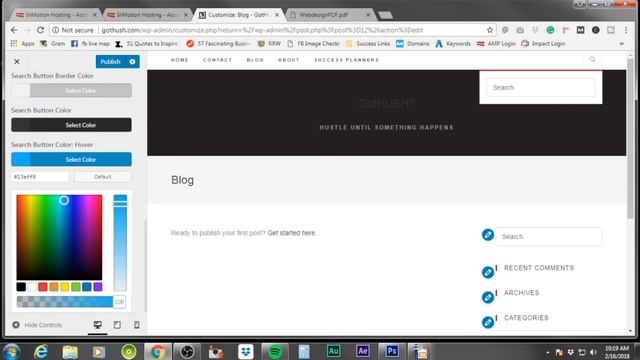The height and width of the screenshot is (360, 640).
Task: Edit Archives widget via pencil icon
Action: [x=488, y=297]
